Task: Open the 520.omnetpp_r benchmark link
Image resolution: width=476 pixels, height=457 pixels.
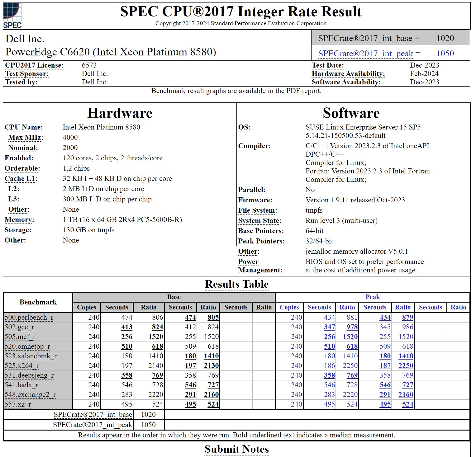Action: coord(27,346)
